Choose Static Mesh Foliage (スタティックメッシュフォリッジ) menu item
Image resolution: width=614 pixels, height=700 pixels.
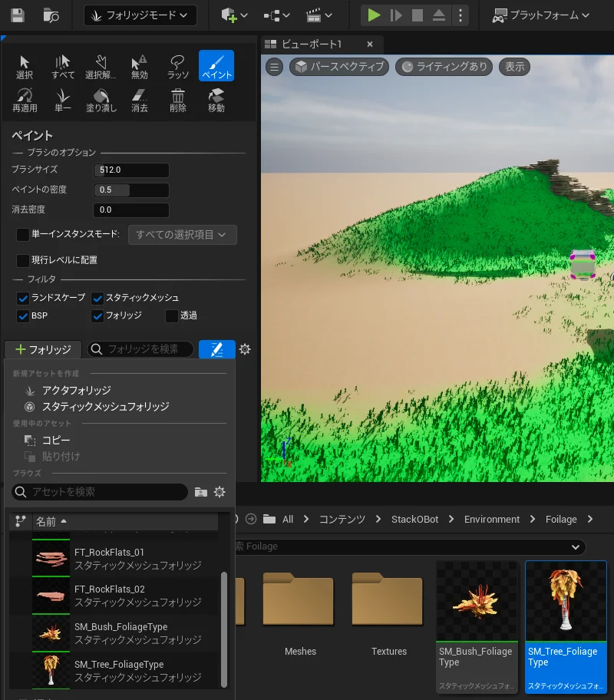(105, 407)
